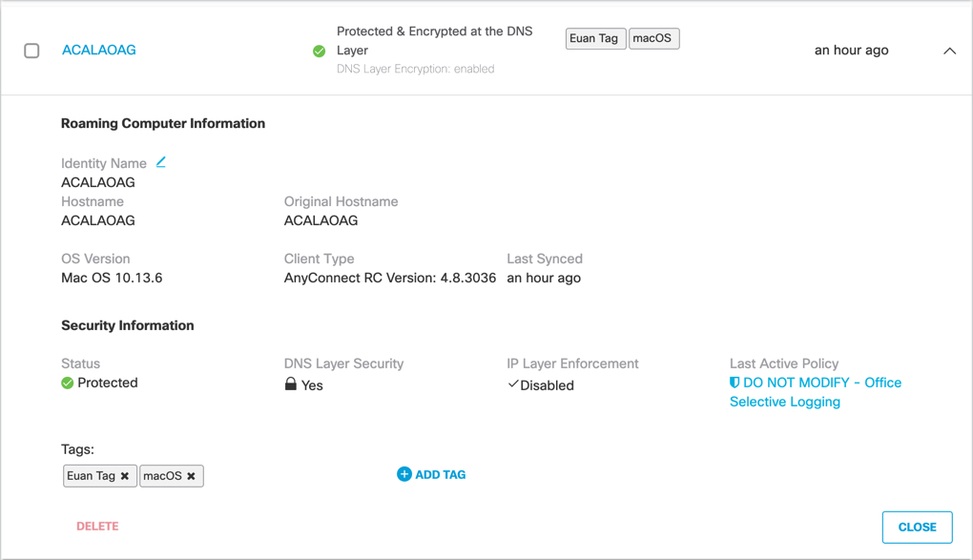Viewport: 973px width, 560px height.
Task: Collapse the ACALAOAG details panel
Action: (949, 51)
